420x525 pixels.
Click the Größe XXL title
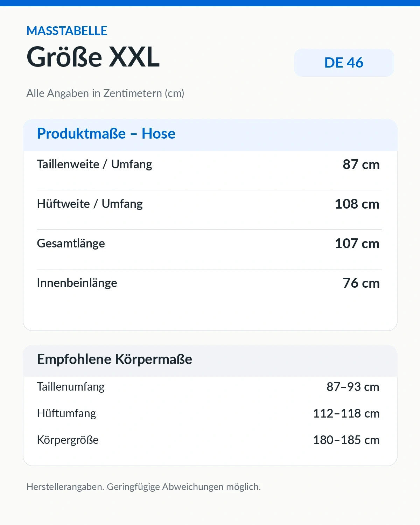[93, 57]
